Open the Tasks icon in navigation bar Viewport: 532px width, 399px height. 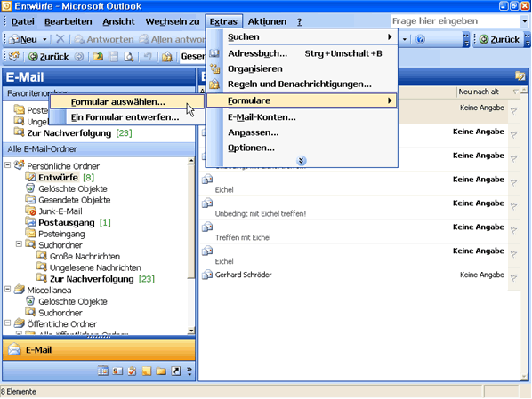click(132, 371)
